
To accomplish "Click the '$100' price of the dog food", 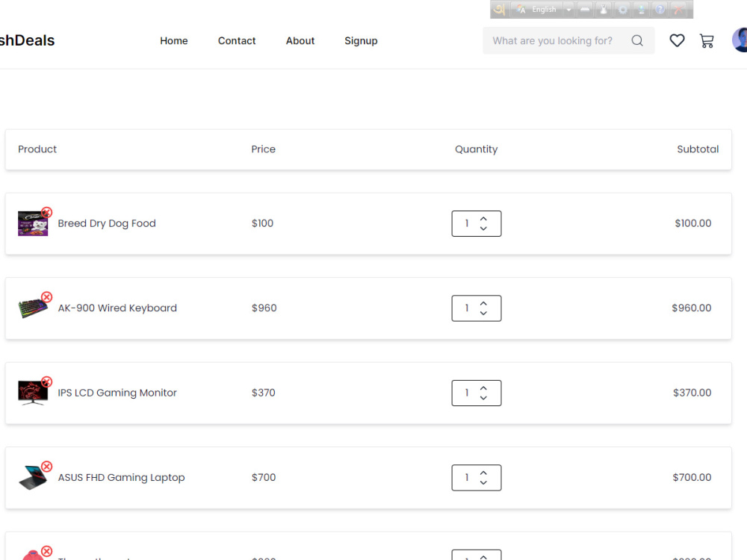I will pyautogui.click(x=262, y=223).
